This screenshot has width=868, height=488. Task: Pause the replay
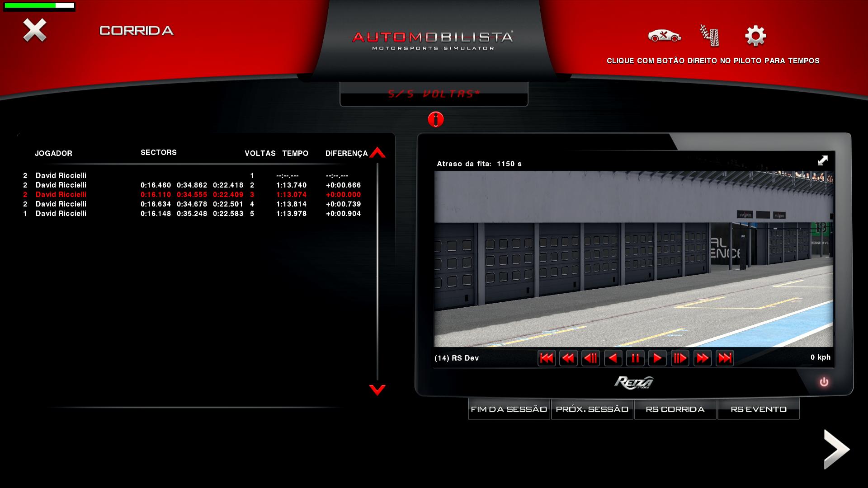635,358
